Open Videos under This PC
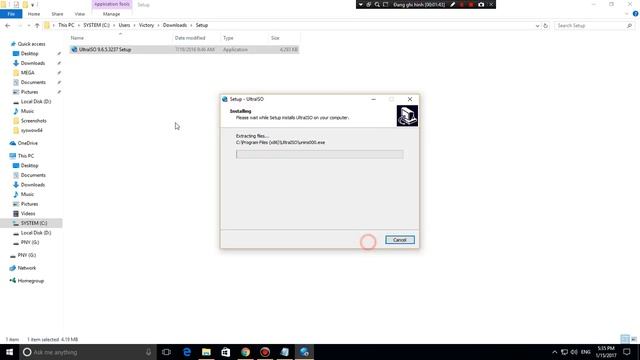The image size is (640, 360). pos(28,213)
